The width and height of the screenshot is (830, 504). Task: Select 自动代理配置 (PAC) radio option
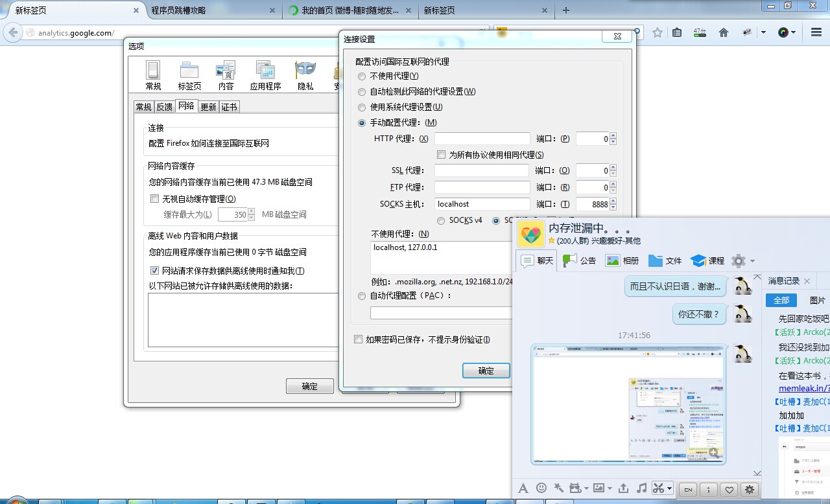[x=362, y=295]
